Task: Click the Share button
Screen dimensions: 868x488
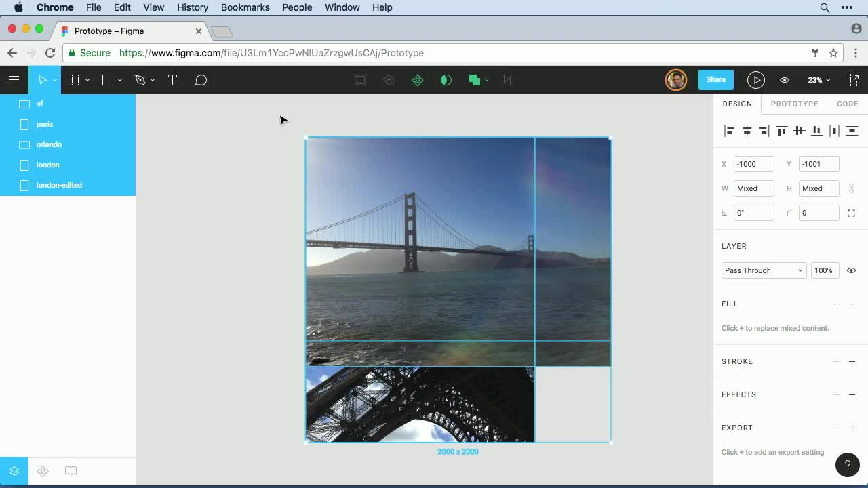Action: pos(715,79)
